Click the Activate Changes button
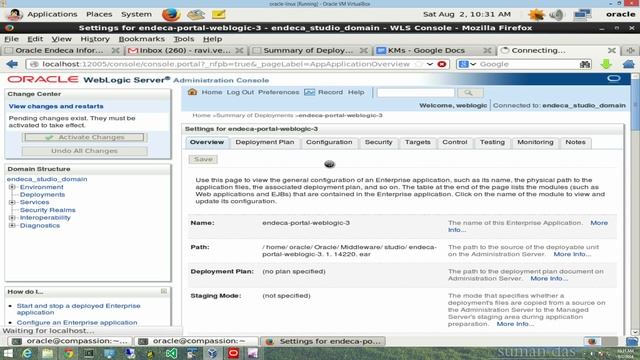This screenshot has height=360, width=640. pyautogui.click(x=84, y=137)
